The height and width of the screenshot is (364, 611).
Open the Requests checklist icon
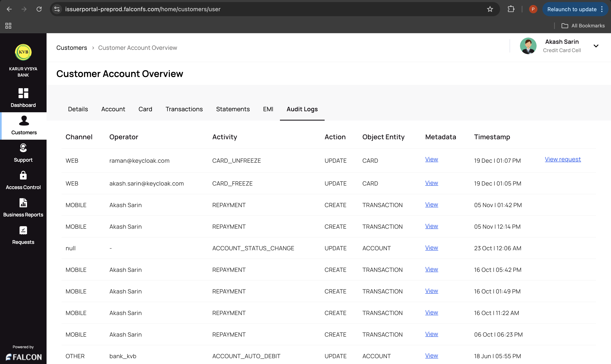coord(23,230)
